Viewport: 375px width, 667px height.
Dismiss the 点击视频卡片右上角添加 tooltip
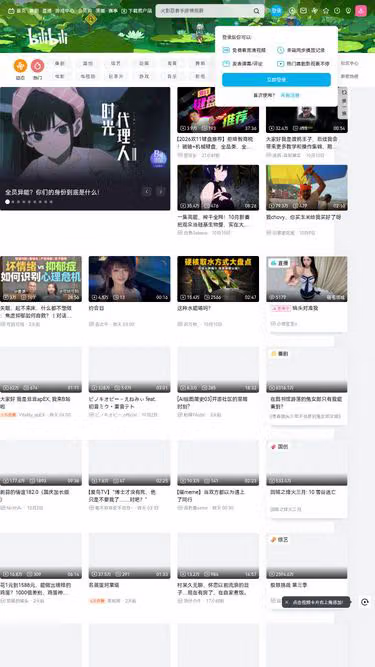(x=287, y=602)
